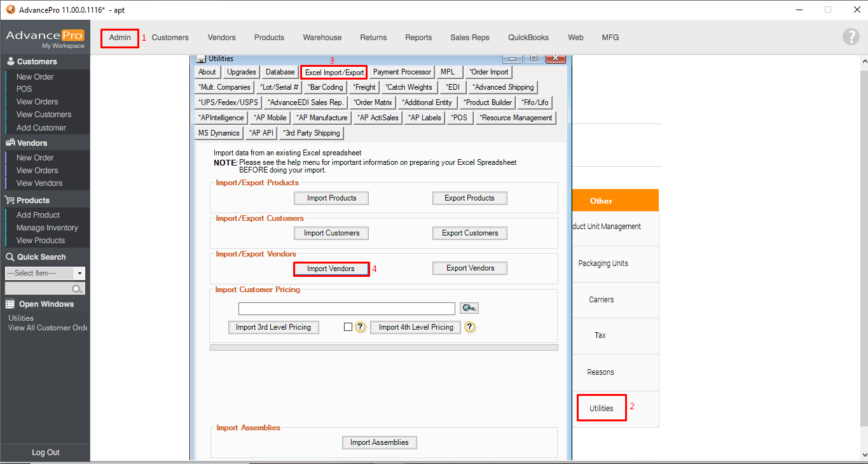Switch to the Excel Import/Export tab

tap(334, 73)
